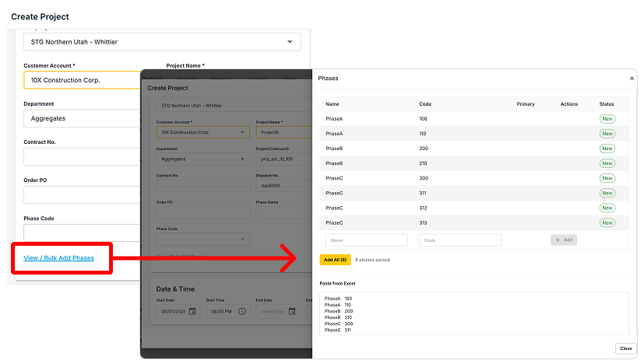Click the View / Bulk Add Phases link
Image resolution: width=644 pixels, height=364 pixels.
58,258
